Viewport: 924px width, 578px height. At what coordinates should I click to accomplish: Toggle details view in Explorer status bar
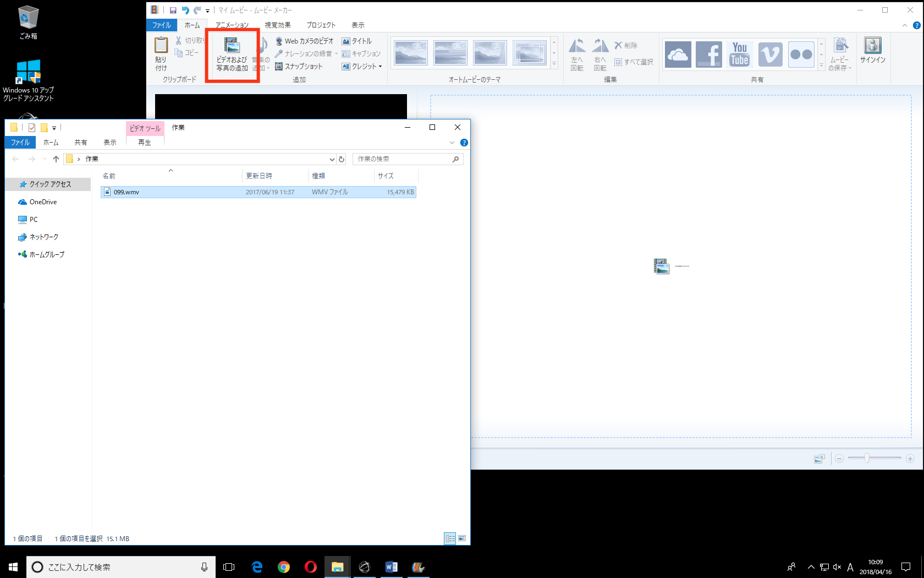pos(450,538)
